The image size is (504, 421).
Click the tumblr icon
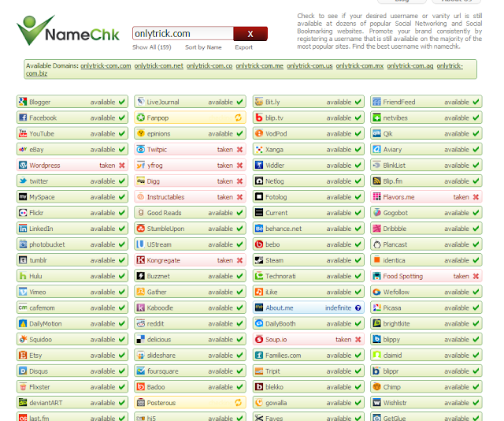pos(23,260)
